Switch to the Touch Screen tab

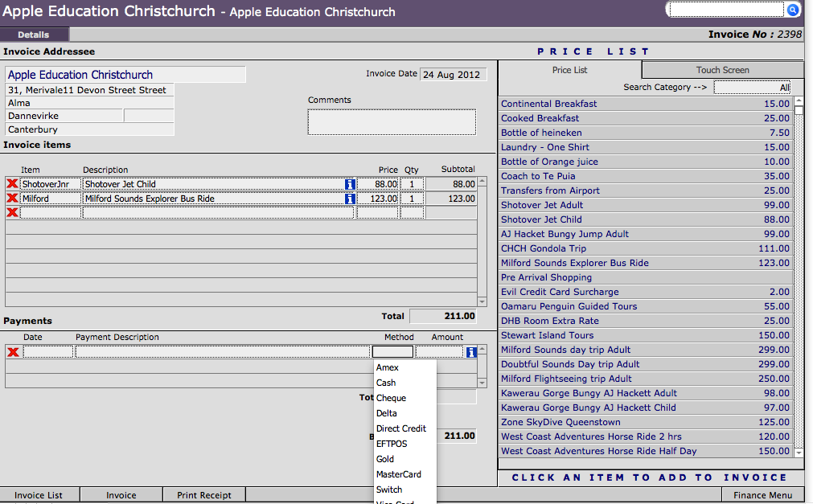[x=722, y=70]
